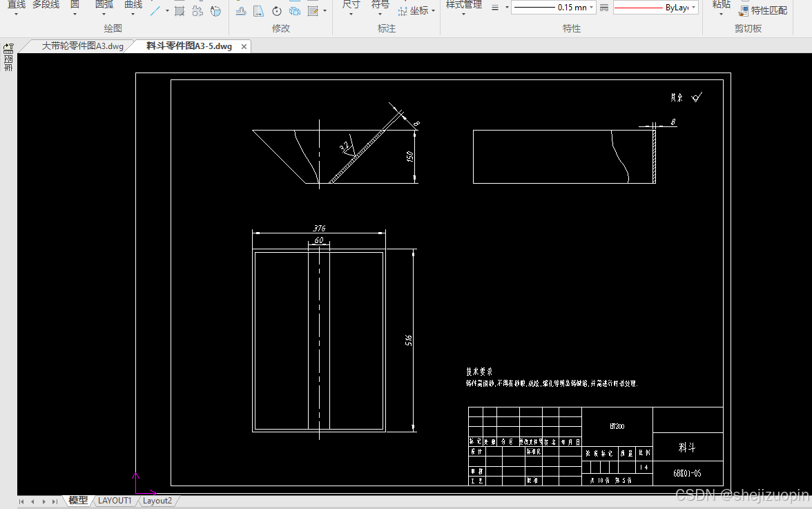Click the 516 height dimension text
Screen dimensions: 812x509
[x=409, y=340]
